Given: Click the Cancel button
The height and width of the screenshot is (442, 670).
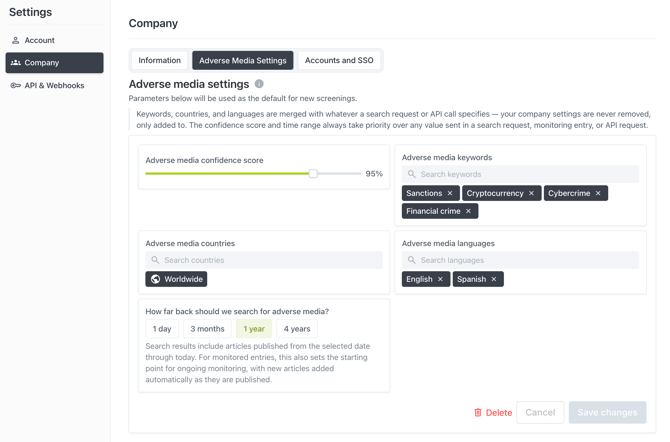Looking at the screenshot, I should tap(540, 413).
